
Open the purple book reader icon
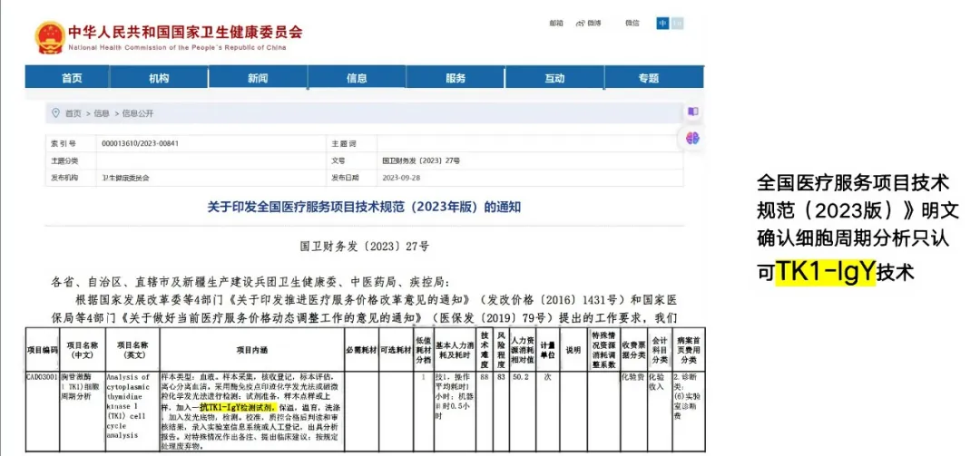click(x=692, y=112)
